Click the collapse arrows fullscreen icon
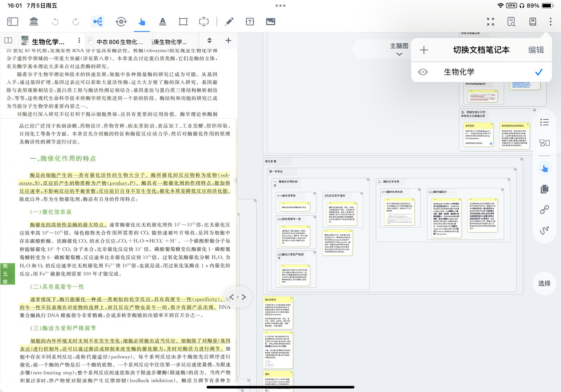 [x=490, y=21]
